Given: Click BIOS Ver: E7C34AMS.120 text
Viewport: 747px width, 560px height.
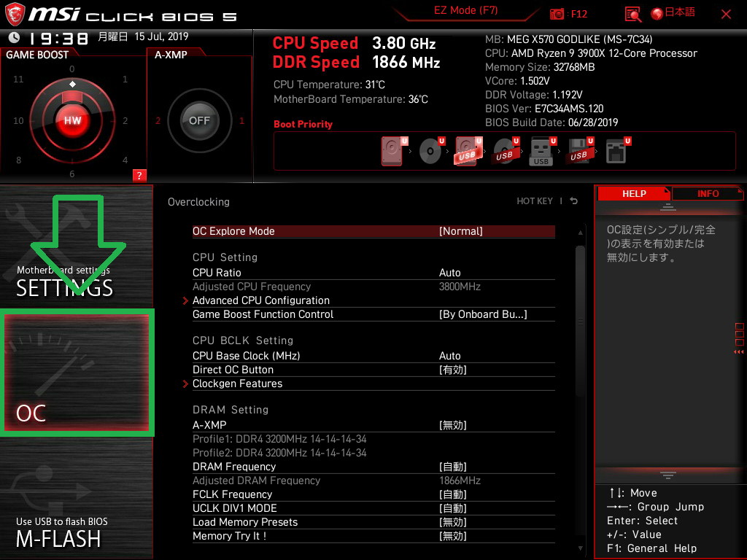Looking at the screenshot, I should [x=544, y=109].
